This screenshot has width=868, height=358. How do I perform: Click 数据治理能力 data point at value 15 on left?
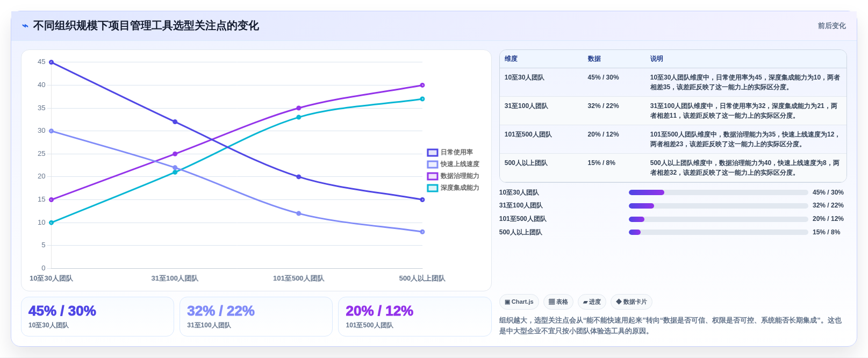[x=52, y=200]
